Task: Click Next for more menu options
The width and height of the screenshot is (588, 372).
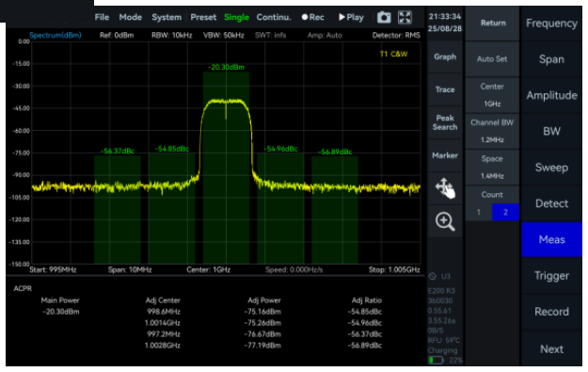Action: (551, 349)
